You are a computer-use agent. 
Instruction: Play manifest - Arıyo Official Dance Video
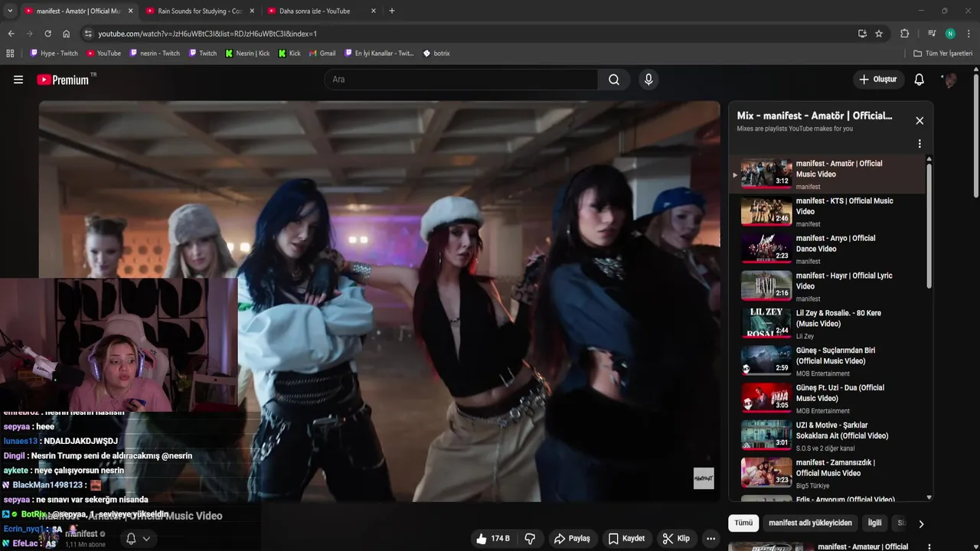pos(827,249)
